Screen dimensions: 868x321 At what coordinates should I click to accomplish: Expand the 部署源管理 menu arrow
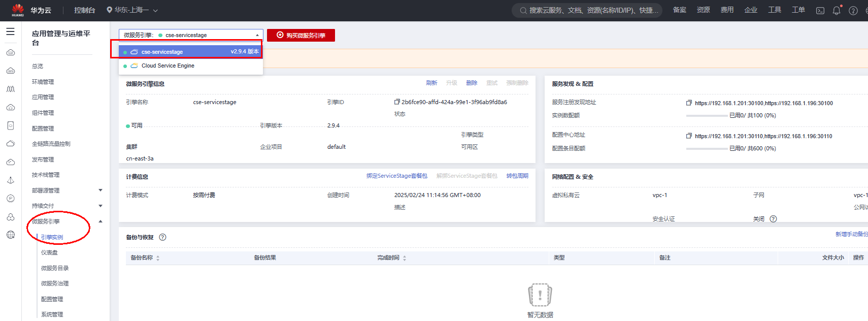tap(101, 190)
